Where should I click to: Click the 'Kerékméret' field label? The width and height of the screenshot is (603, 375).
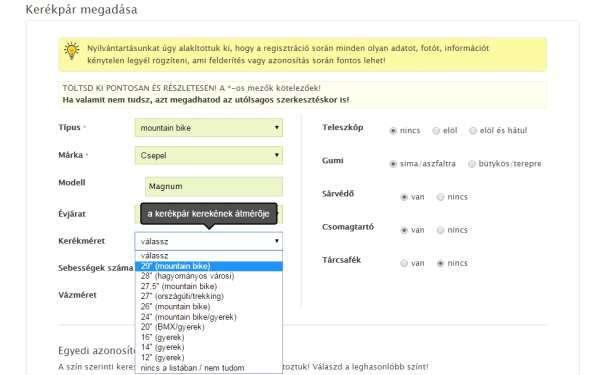coord(82,241)
